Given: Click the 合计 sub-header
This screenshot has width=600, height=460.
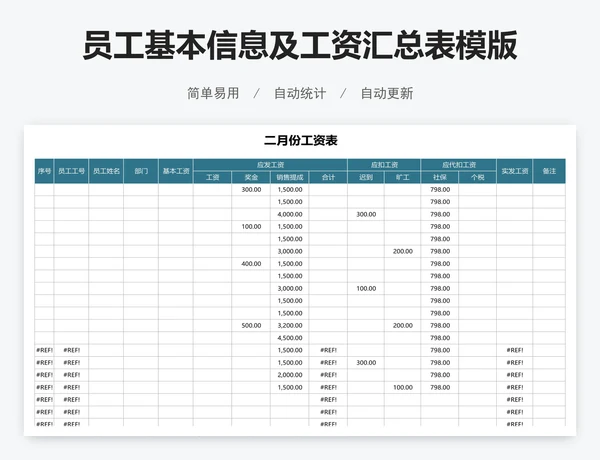Looking at the screenshot, I should (x=328, y=177).
